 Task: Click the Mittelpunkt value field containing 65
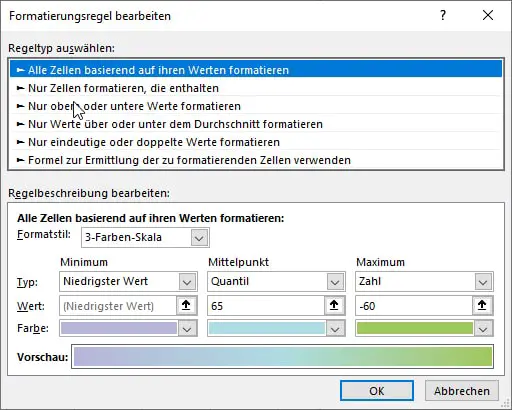266,306
